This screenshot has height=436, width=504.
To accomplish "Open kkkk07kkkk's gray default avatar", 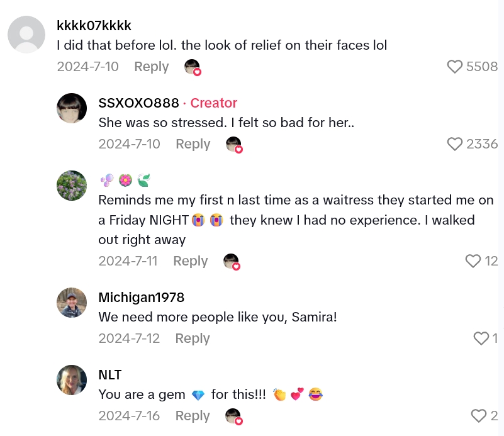I will click(26, 35).
